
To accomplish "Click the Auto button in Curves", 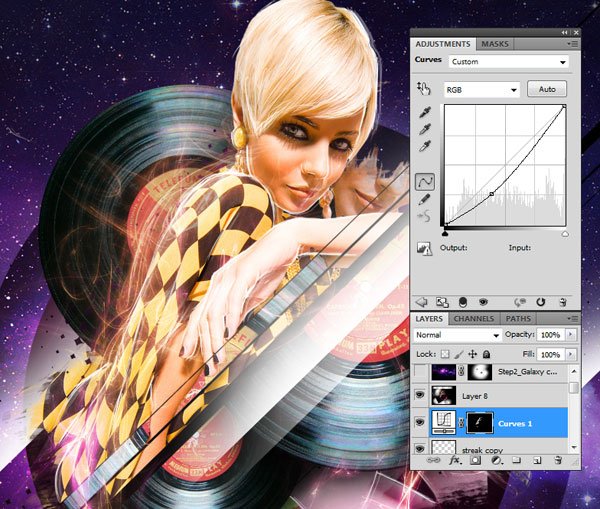I will [547, 89].
